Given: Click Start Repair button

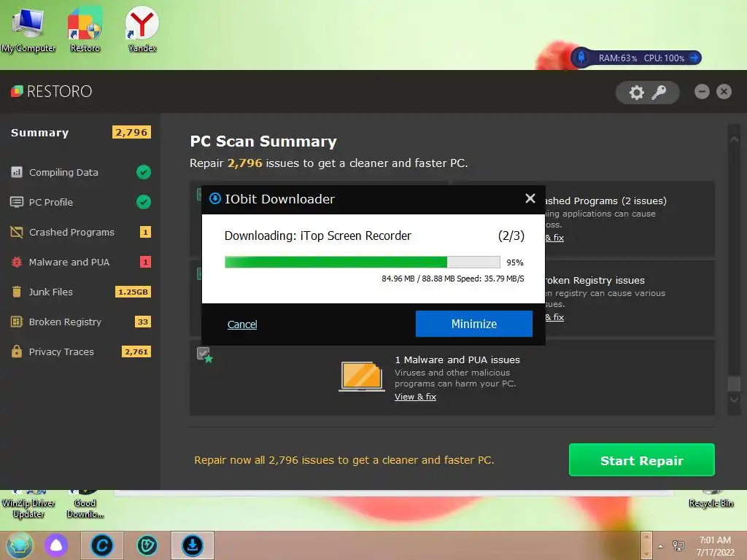Looking at the screenshot, I should coord(642,460).
